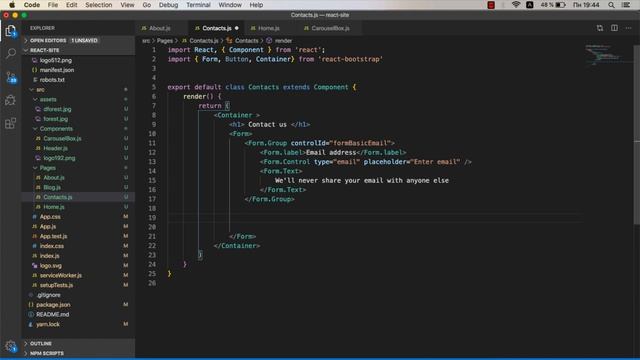Open manifest.json in the explorer
The width and height of the screenshot is (640, 360).
78,70
